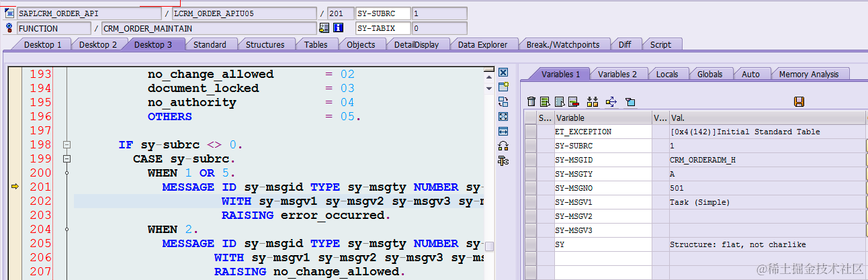Click the event-type icon beside the FUNCTION field
This screenshot has width=868, height=280.
[9, 28]
